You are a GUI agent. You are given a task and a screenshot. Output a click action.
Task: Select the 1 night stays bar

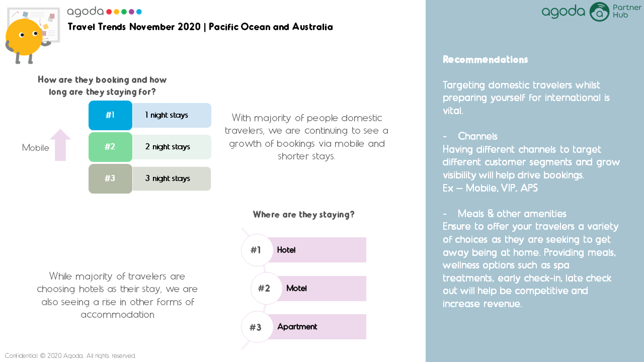(x=172, y=115)
